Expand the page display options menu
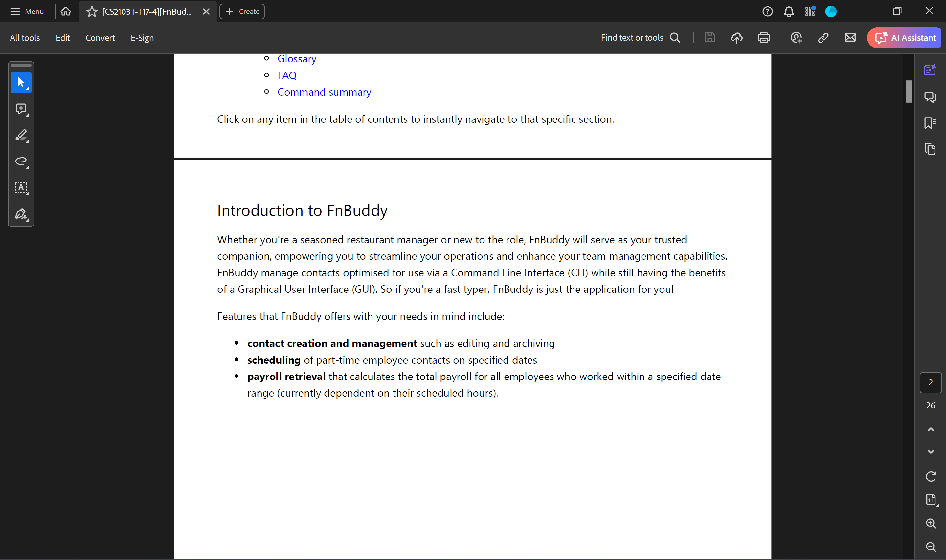 (x=931, y=500)
